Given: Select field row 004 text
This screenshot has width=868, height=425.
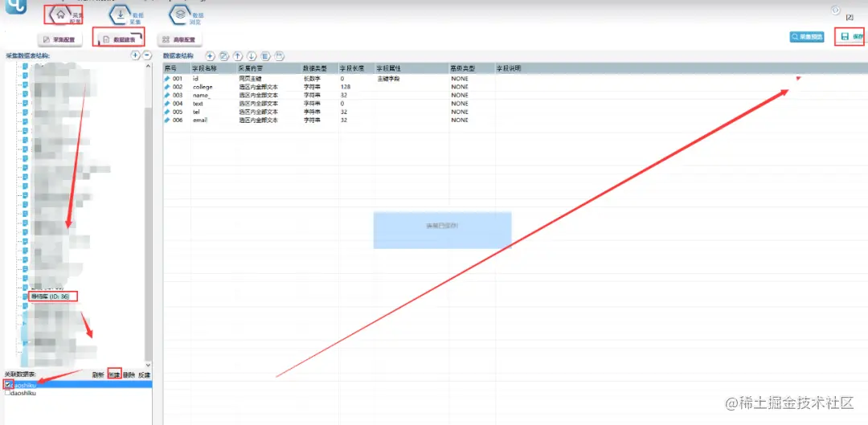Looking at the screenshot, I should [515, 104].
